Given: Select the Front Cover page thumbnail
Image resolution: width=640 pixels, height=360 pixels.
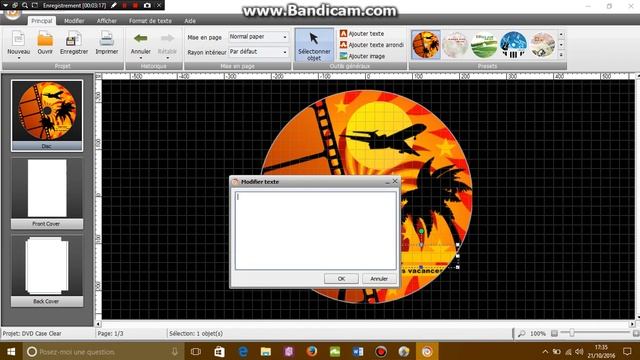Looking at the screenshot, I should tap(47, 193).
